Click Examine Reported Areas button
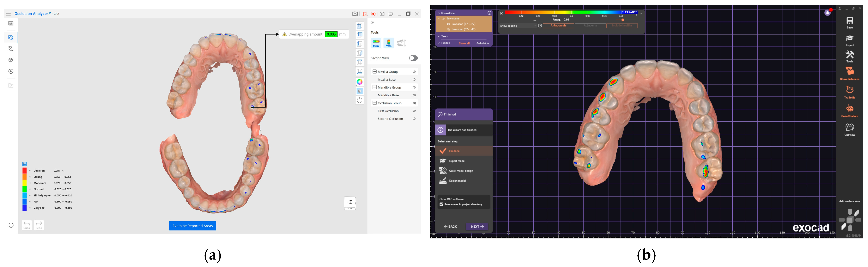 [192, 226]
